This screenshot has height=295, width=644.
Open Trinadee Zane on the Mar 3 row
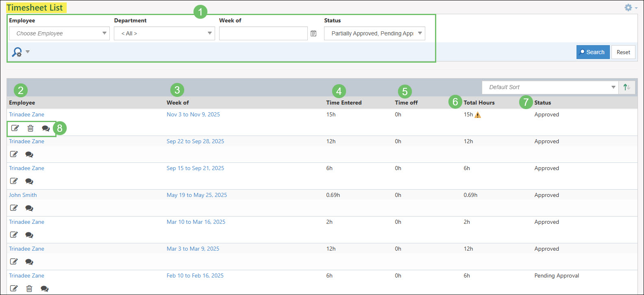[x=26, y=249]
